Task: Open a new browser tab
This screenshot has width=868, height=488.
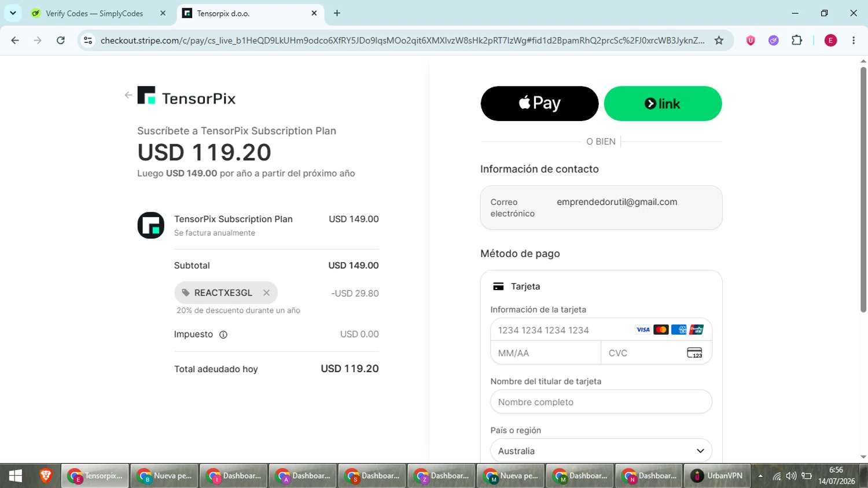Action: [x=337, y=13]
